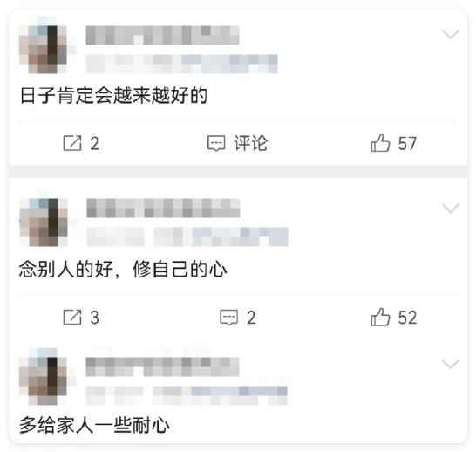The width and height of the screenshot is (476, 452).
Task: Open first commenter's blurred username
Action: (162, 35)
